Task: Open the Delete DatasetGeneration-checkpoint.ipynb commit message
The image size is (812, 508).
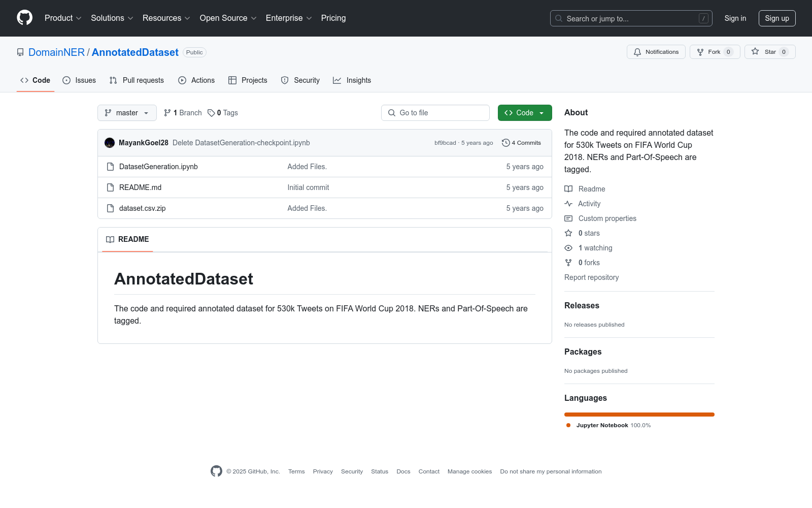Action: [241, 143]
